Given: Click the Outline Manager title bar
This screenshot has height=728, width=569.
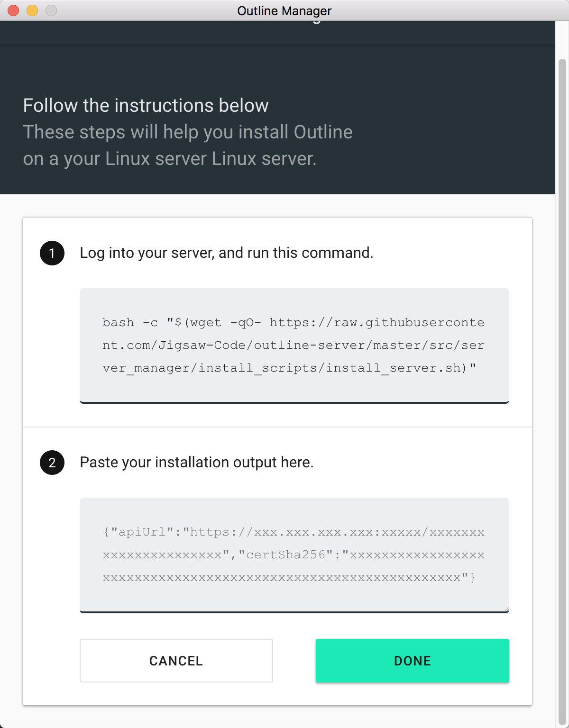Looking at the screenshot, I should [x=284, y=10].
